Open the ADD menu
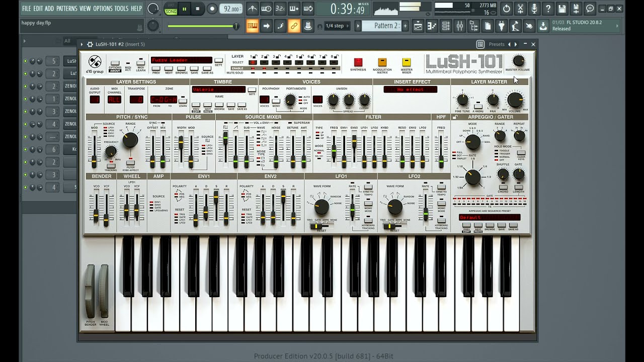 49,9
